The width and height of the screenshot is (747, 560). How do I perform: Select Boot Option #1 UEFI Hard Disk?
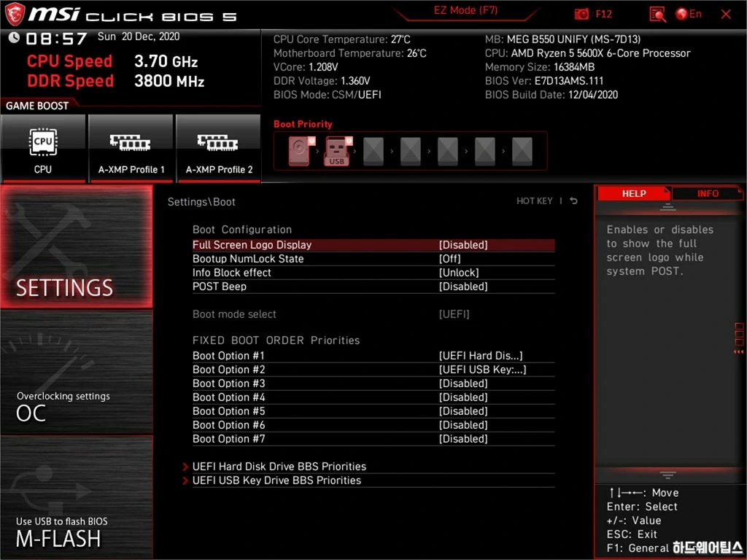[x=373, y=356]
